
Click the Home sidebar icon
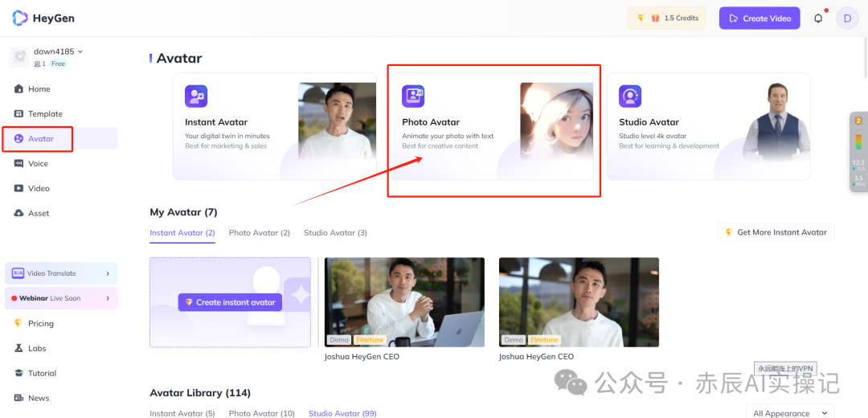18,89
